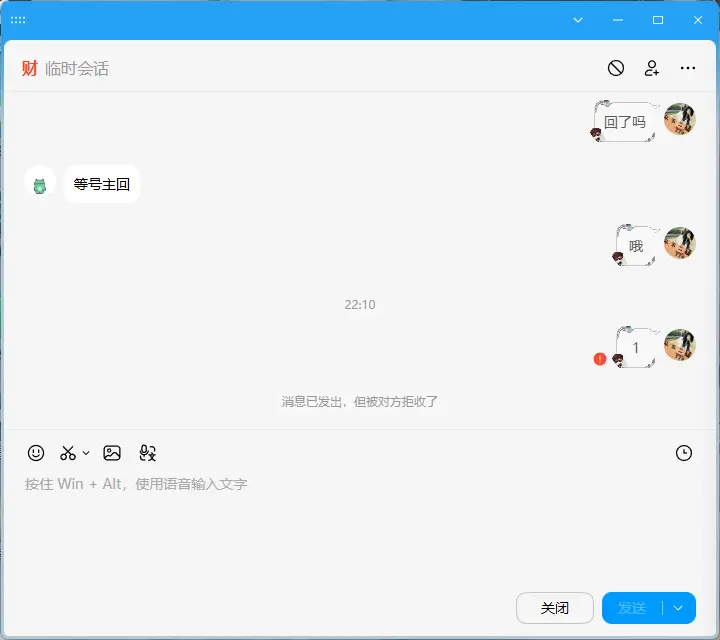Select the failed message bubble 1

click(x=636, y=348)
